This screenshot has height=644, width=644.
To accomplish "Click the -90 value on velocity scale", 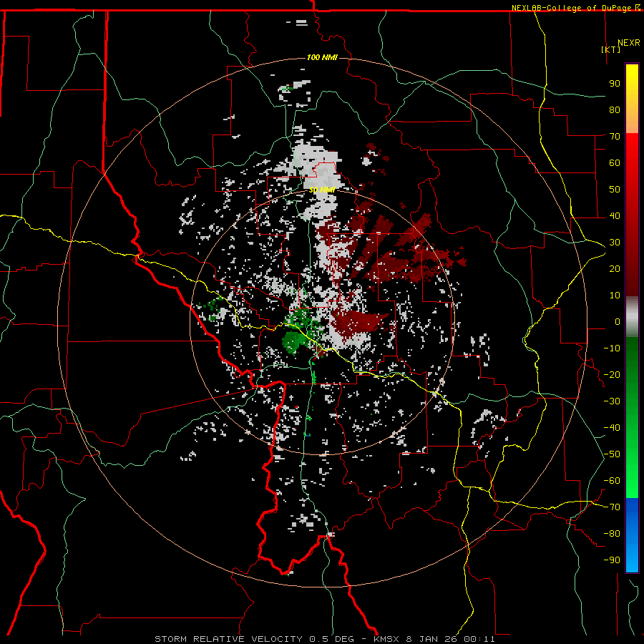I will tap(612, 560).
